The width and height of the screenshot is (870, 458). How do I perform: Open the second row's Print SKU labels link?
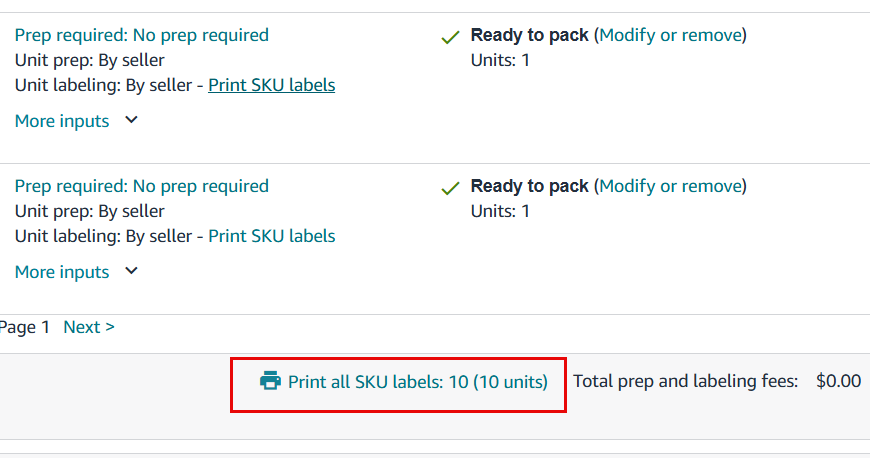[271, 236]
